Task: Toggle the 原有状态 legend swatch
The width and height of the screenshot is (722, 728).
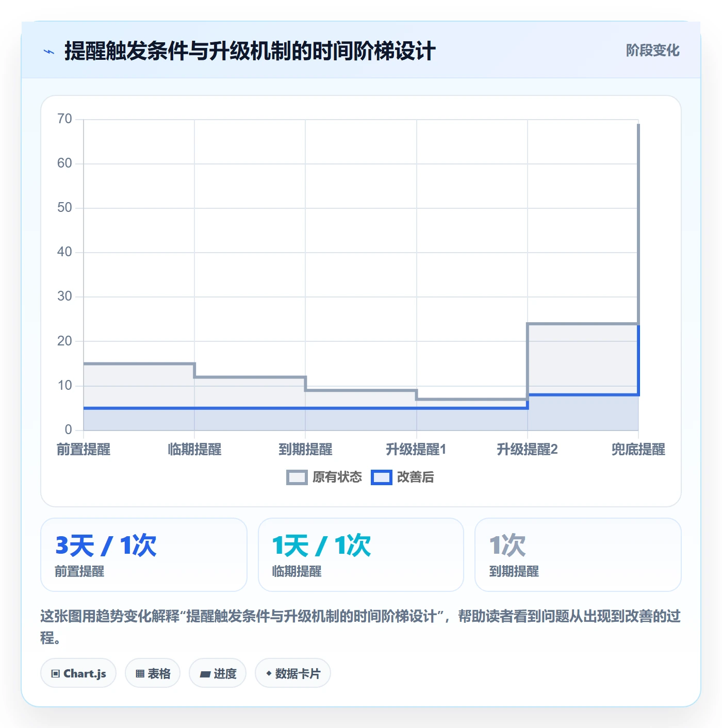Action: [297, 477]
